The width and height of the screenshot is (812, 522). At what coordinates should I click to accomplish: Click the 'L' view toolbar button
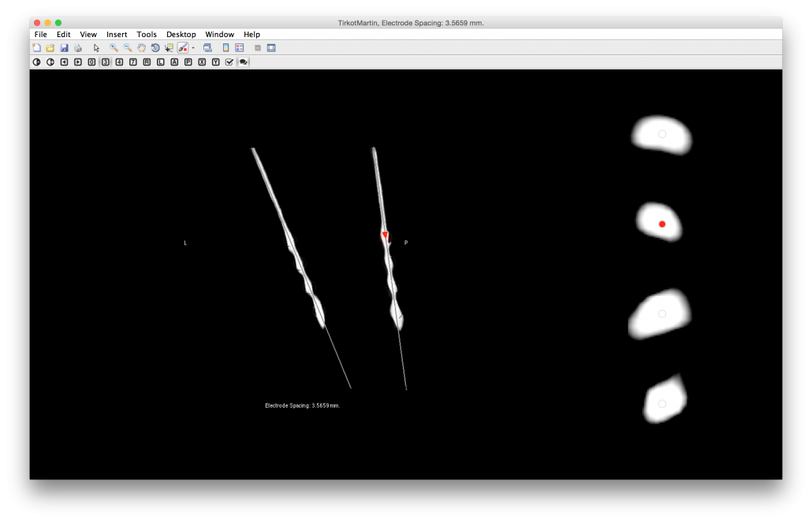[161, 62]
